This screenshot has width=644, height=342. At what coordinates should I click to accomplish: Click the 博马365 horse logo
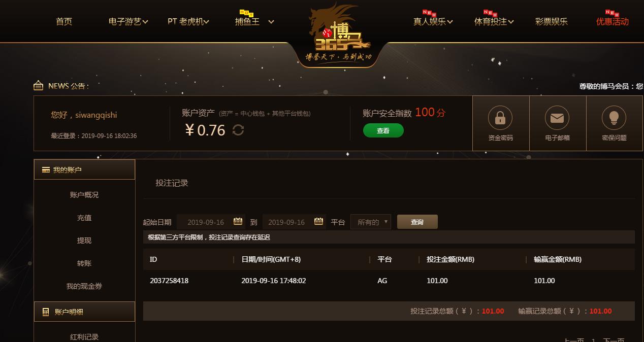point(338,35)
